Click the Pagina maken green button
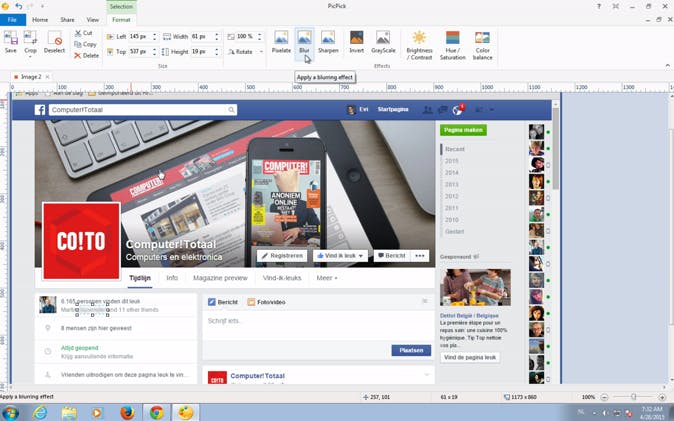 tap(463, 130)
